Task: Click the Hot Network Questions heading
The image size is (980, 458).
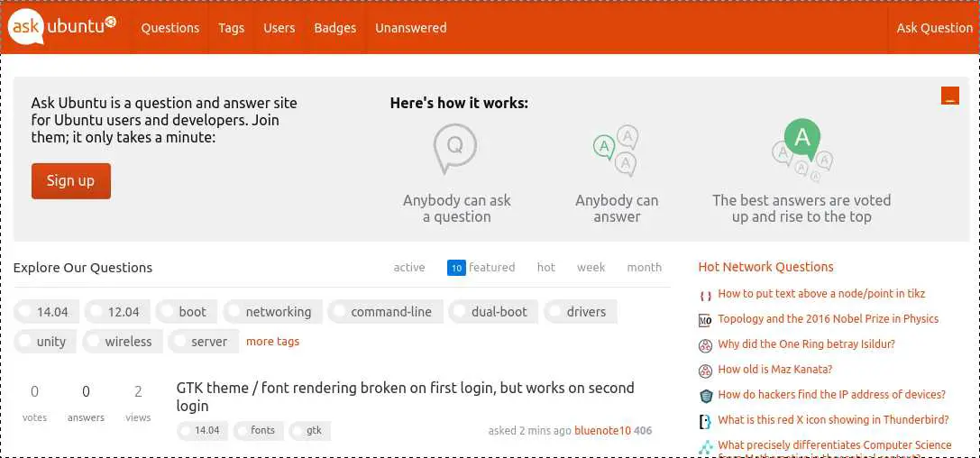Action: tap(765, 267)
